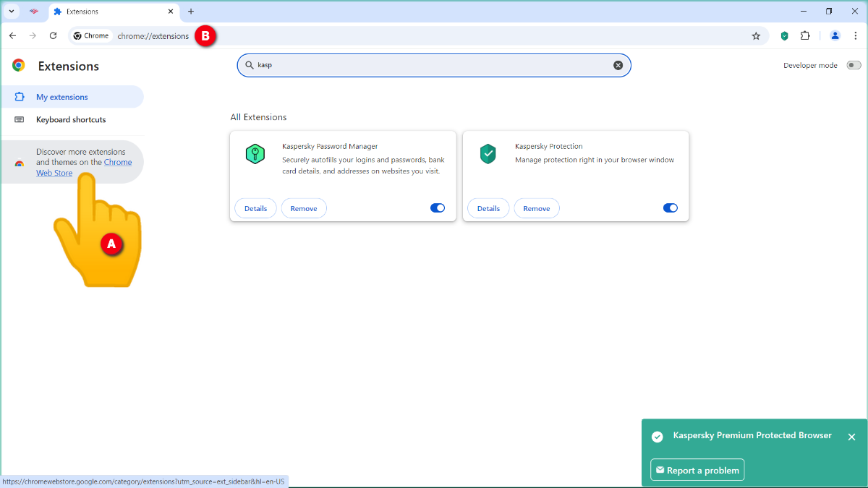This screenshot has width=868, height=488.
Task: Minimize the Chrome window
Action: (x=804, y=11)
